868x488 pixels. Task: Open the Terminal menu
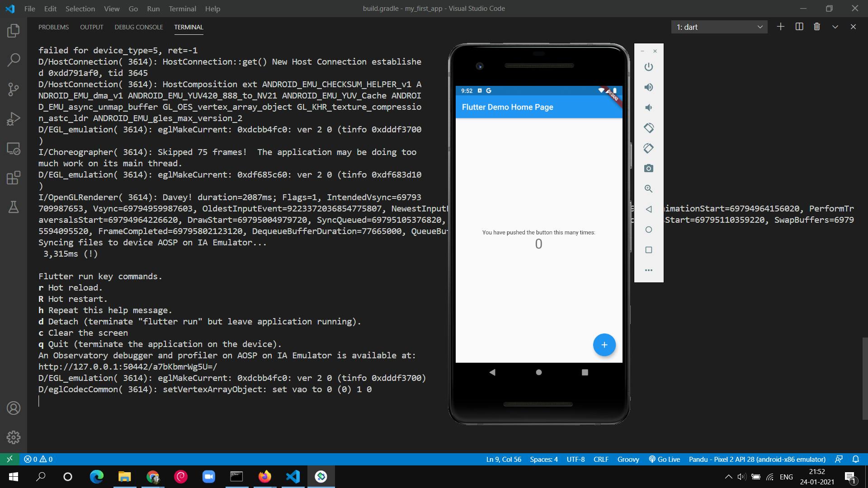tap(182, 9)
